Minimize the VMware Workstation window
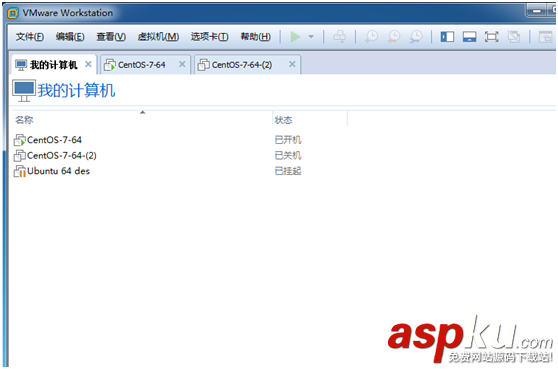Image resolution: width=558 pixels, height=369 pixels. [537, 11]
